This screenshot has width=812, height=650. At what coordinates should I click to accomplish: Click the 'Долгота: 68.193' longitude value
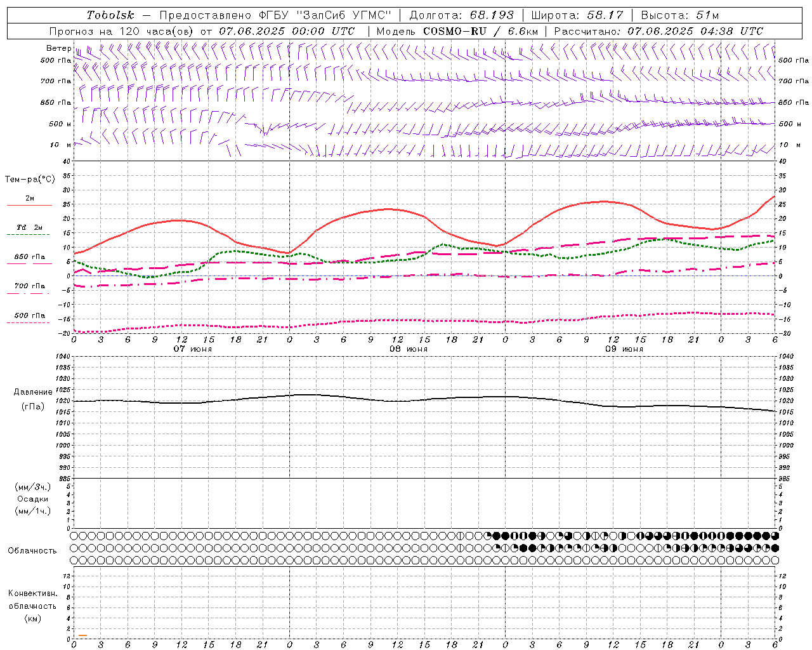461,15
